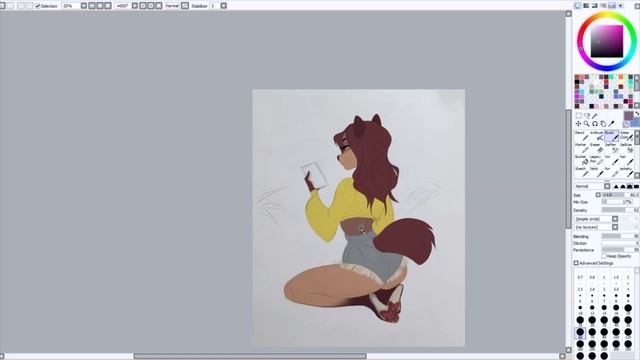Pick the eyedropper color picker tool

click(x=611, y=124)
